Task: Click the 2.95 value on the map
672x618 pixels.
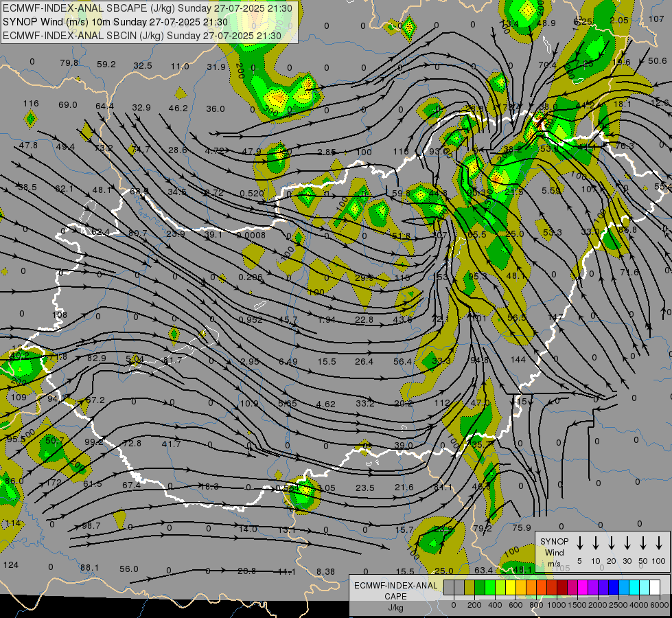Action: [x=250, y=362]
